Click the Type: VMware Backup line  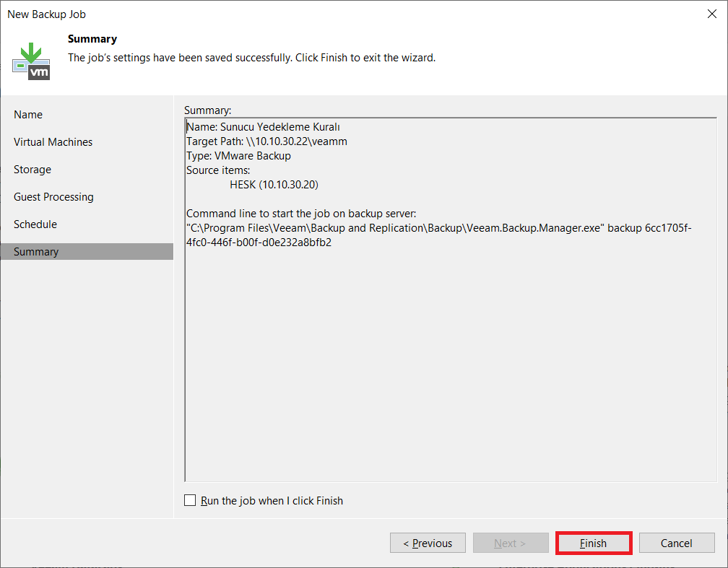tap(238, 156)
